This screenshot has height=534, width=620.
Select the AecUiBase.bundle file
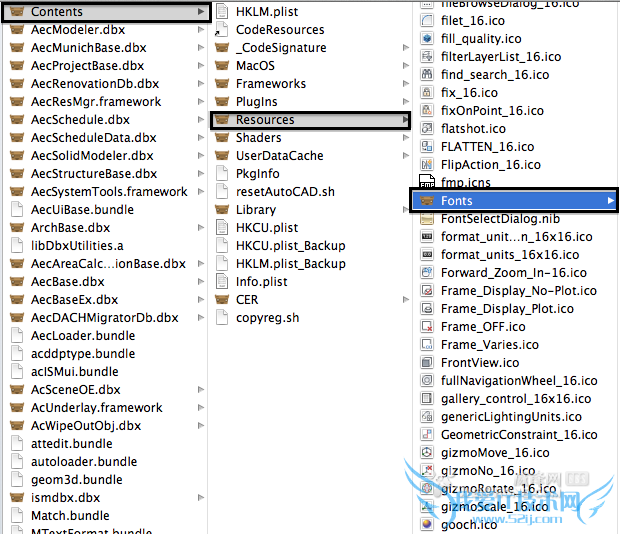(82, 209)
